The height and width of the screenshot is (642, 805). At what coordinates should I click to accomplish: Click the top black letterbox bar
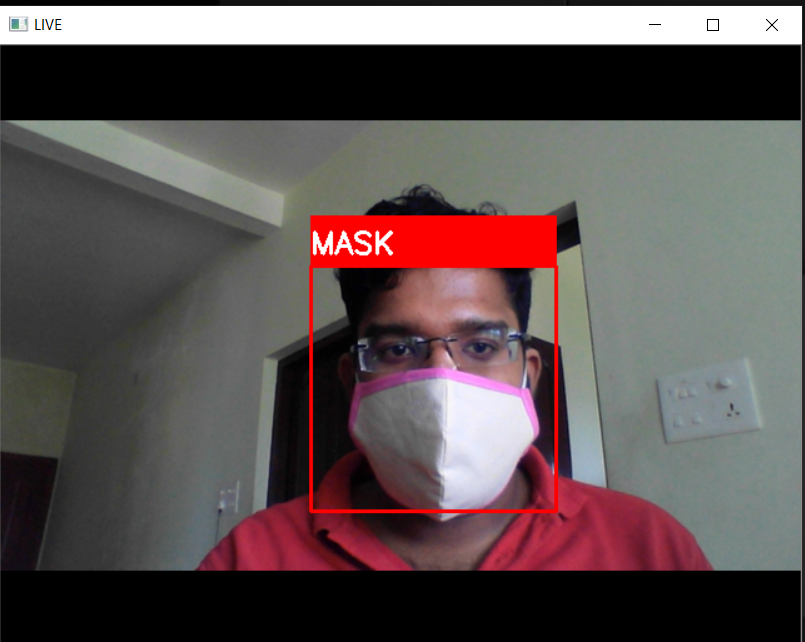400,80
